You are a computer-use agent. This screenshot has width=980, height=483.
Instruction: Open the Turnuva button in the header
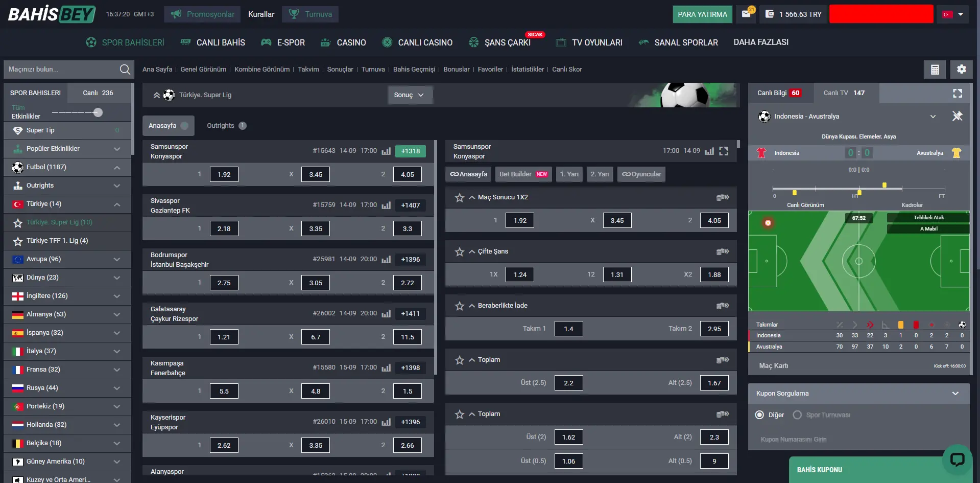click(x=310, y=14)
